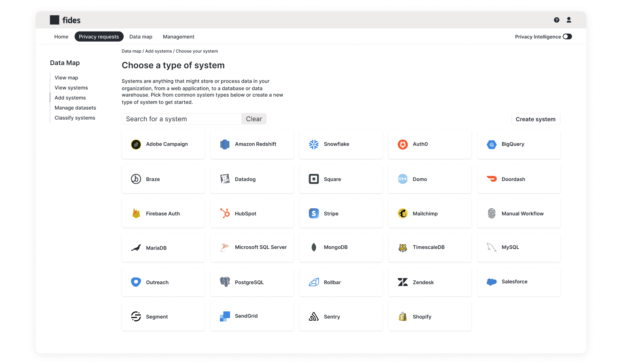
Task: Click the Create system button
Action: [x=536, y=119]
